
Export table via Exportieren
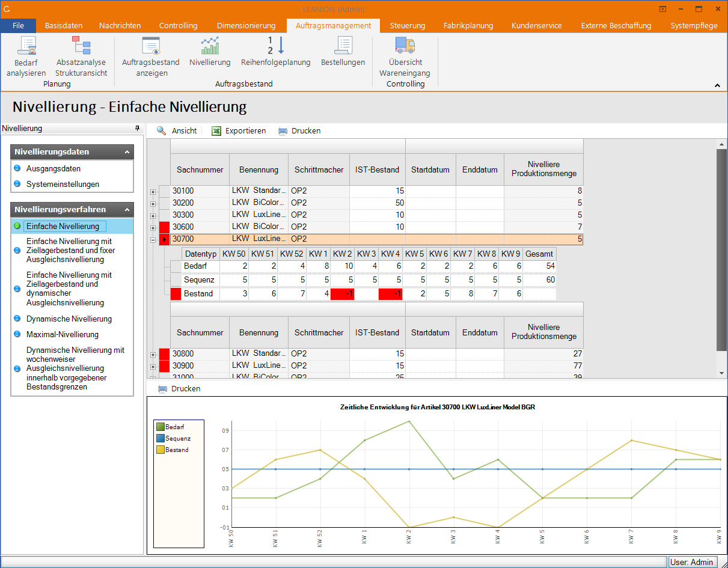[239, 130]
